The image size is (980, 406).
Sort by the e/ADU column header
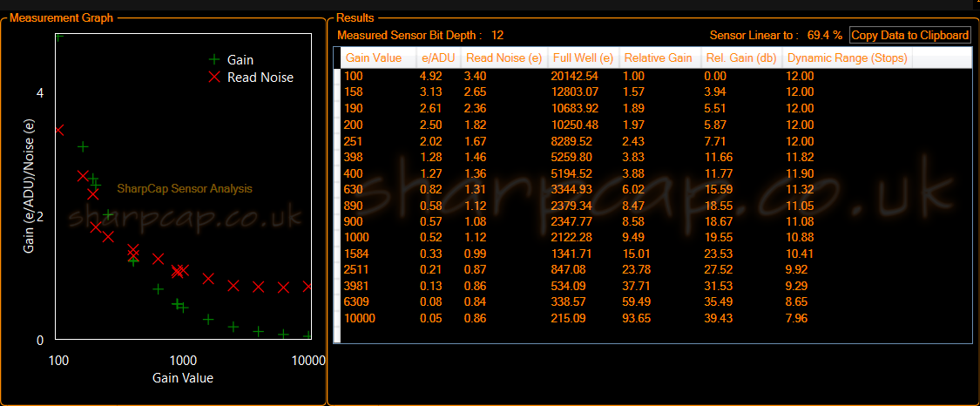(x=438, y=58)
